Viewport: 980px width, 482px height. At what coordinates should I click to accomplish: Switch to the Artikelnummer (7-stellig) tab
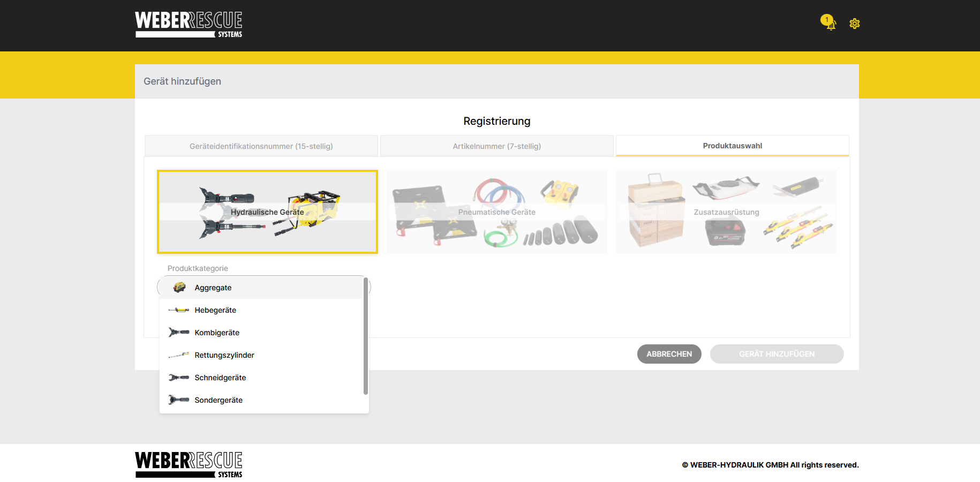pos(497,146)
